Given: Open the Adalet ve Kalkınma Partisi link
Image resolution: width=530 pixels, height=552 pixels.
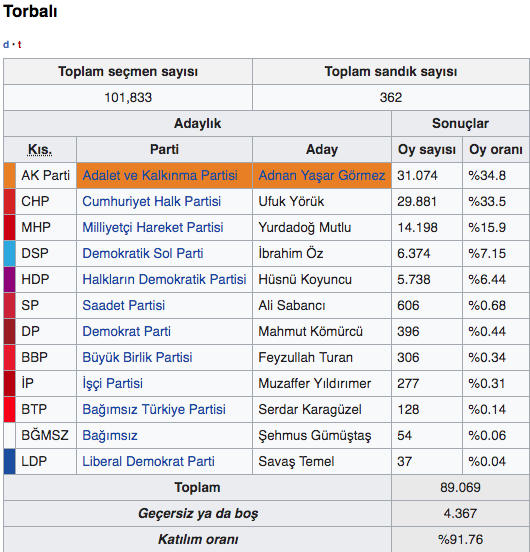Looking at the screenshot, I should click(160, 175).
